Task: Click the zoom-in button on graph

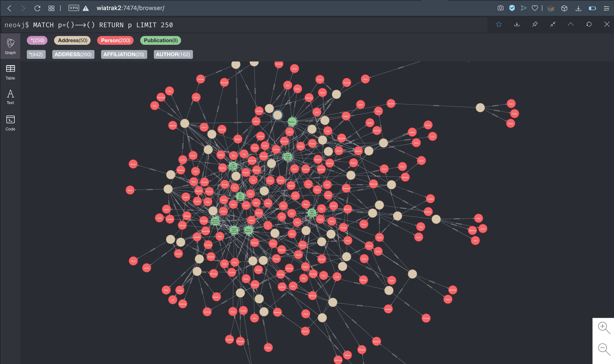Action: pyautogui.click(x=603, y=327)
